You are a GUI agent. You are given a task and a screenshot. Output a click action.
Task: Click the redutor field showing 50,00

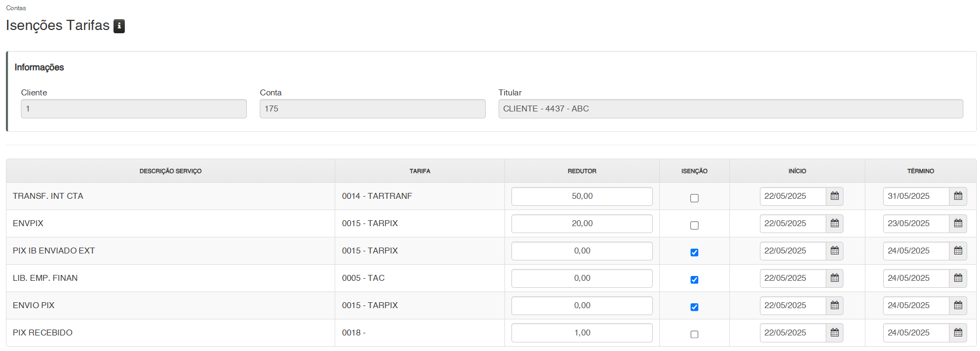pos(582,196)
